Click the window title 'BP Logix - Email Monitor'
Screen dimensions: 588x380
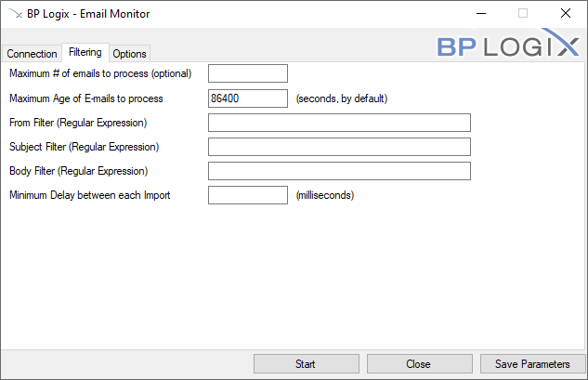[x=88, y=14]
